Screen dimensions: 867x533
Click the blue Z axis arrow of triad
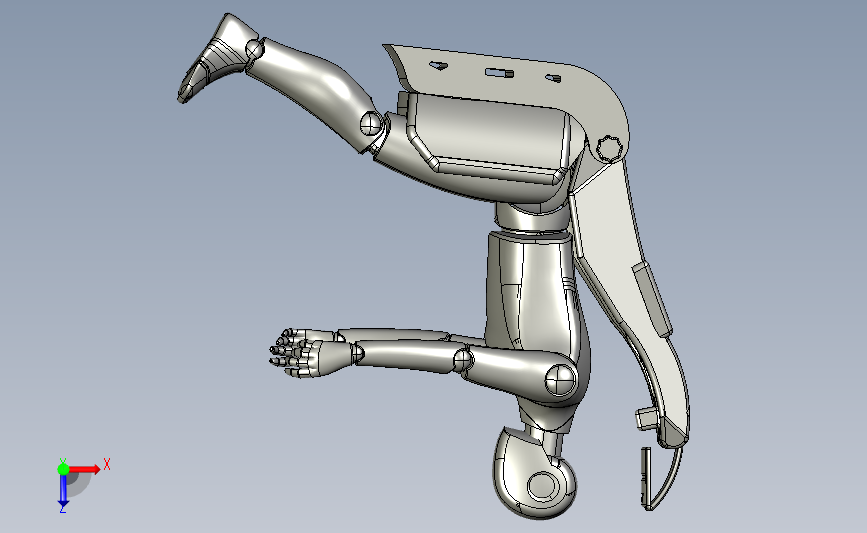coord(63,490)
